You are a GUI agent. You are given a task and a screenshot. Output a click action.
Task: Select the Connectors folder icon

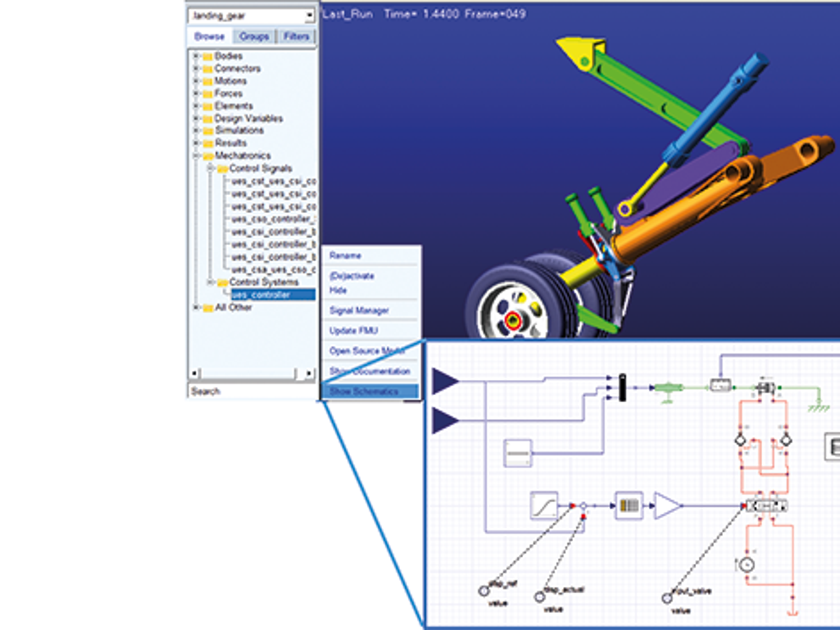click(x=207, y=69)
